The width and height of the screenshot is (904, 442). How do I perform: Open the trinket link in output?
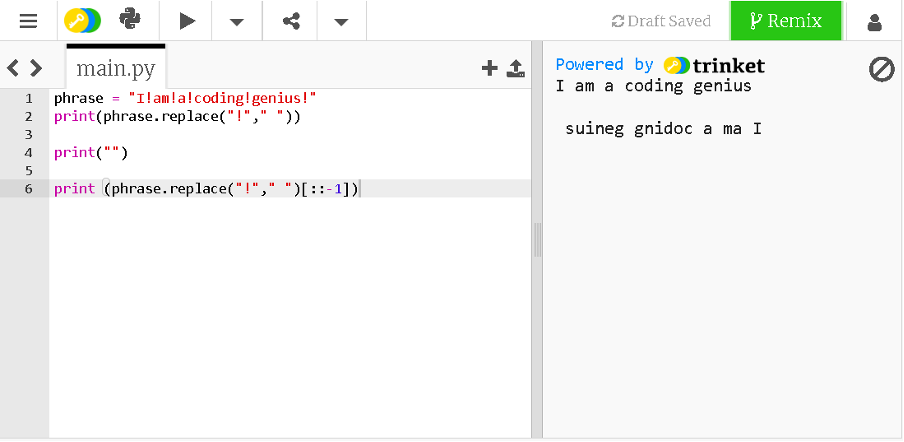(714, 65)
